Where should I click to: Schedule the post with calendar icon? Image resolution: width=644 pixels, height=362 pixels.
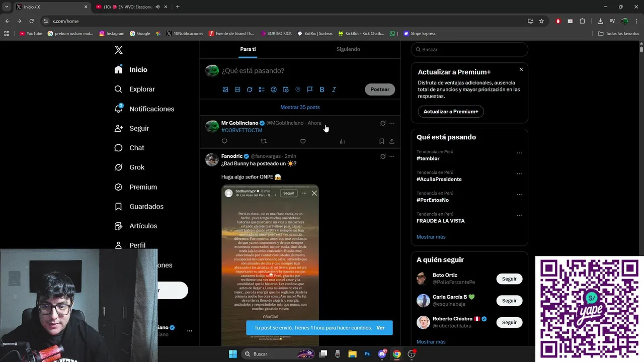(x=286, y=89)
